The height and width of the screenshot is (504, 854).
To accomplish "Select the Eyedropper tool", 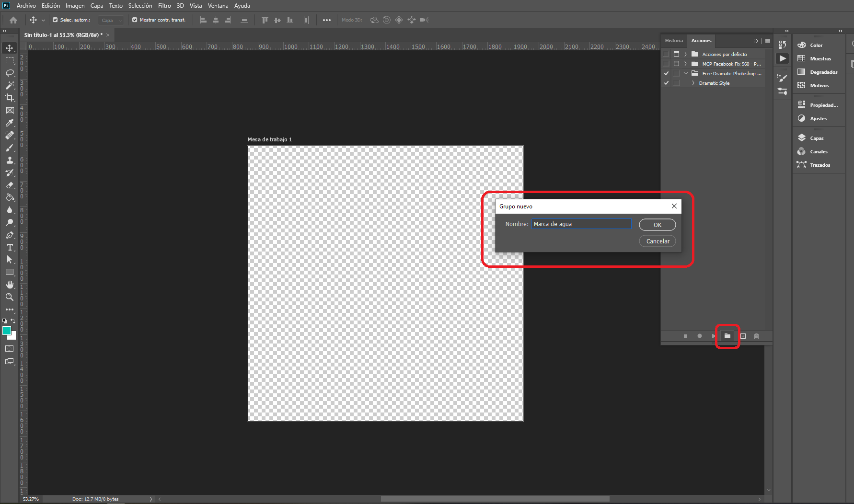I will pos(10,123).
